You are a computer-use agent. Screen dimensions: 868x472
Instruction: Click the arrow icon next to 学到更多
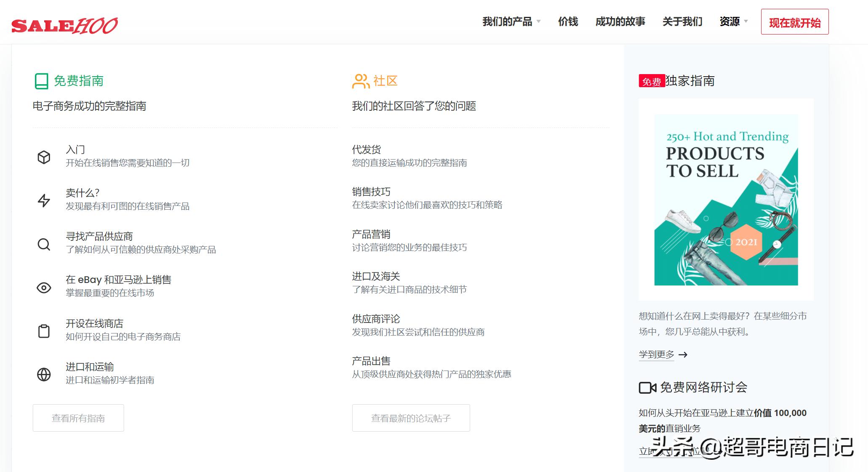coord(684,355)
